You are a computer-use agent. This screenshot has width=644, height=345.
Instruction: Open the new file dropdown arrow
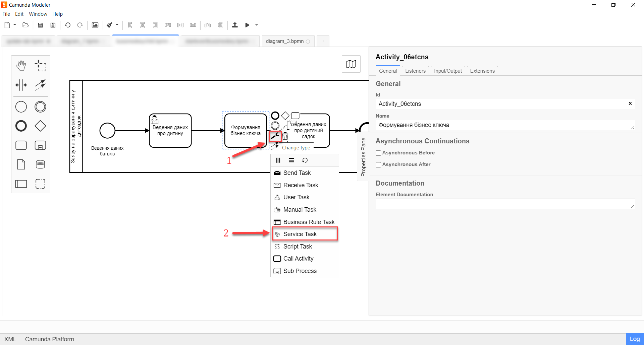coord(15,25)
